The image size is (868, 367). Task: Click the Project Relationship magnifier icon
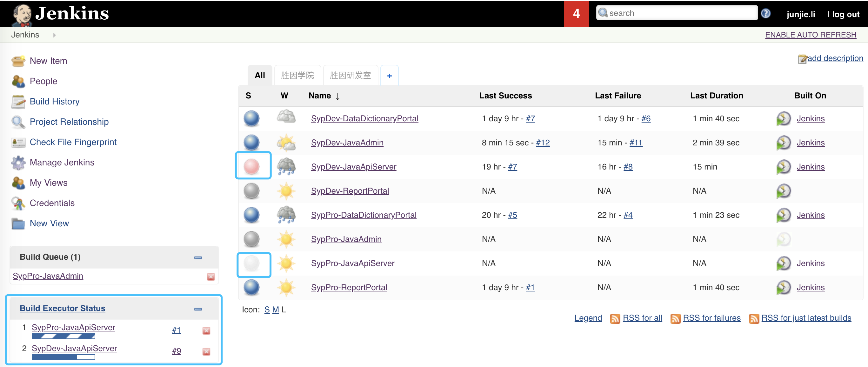18,122
